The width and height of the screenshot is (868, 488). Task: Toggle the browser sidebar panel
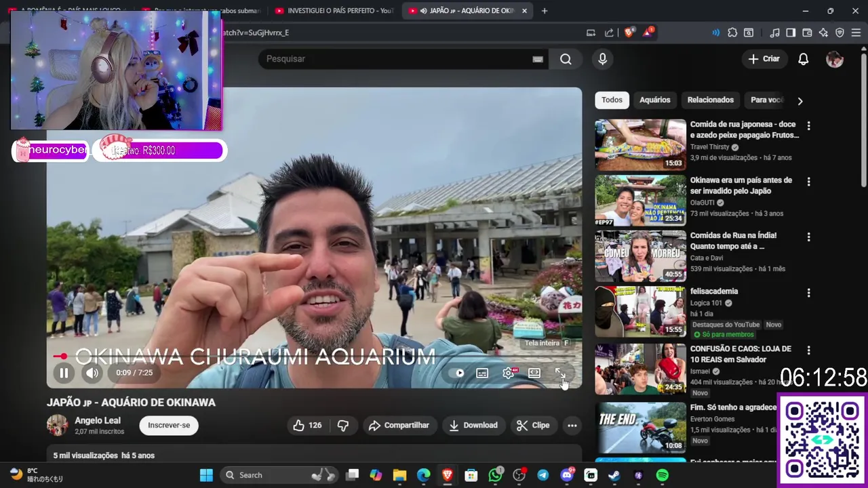[791, 33]
